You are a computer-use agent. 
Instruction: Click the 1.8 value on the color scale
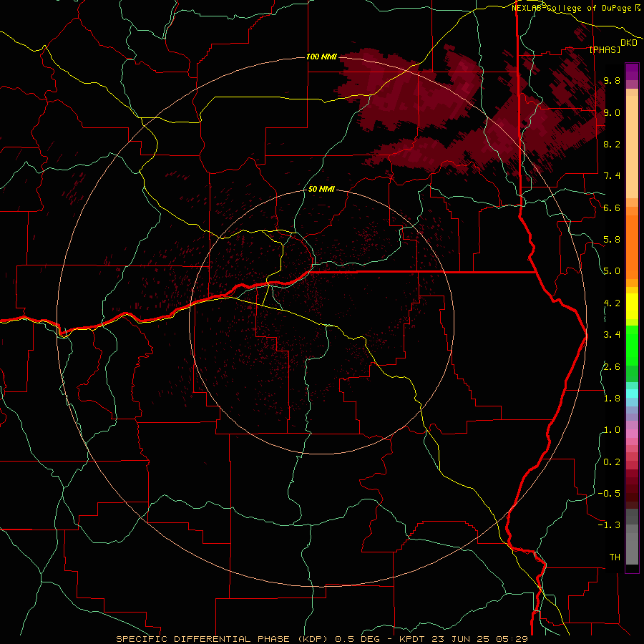click(x=612, y=399)
